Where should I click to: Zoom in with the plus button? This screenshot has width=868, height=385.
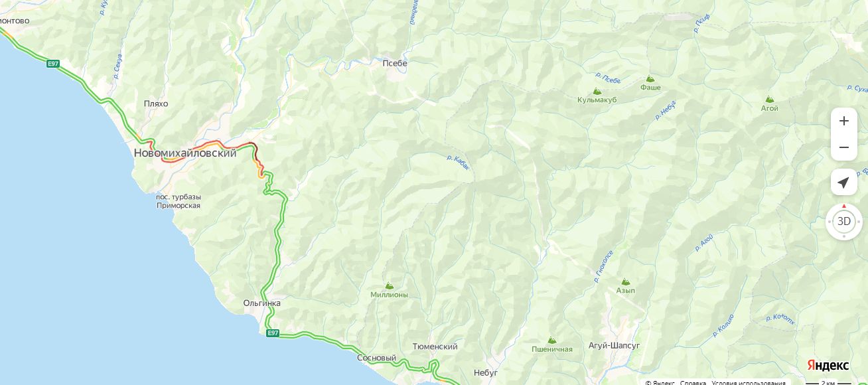tap(843, 121)
